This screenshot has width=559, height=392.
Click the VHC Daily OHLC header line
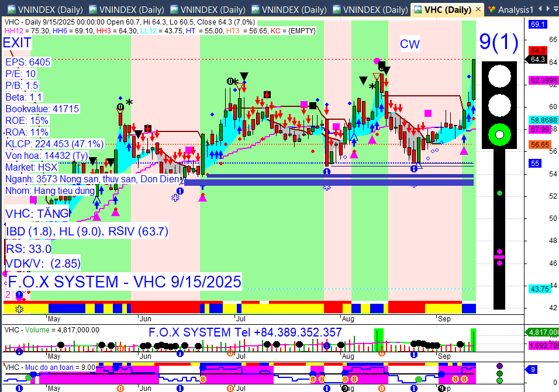click(130, 22)
